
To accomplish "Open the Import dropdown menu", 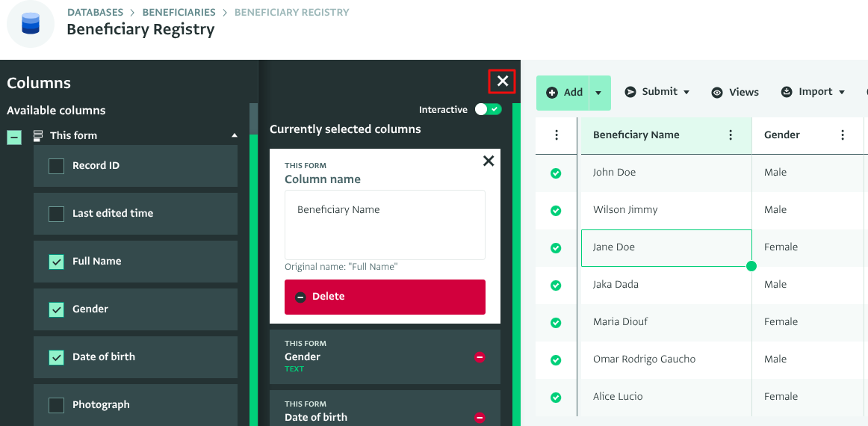I will click(813, 92).
